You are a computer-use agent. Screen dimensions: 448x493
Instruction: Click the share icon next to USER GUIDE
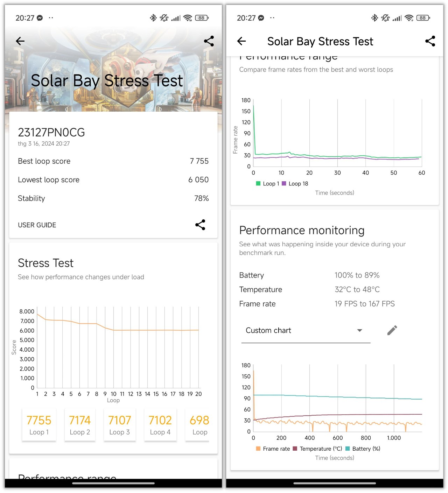tap(200, 225)
